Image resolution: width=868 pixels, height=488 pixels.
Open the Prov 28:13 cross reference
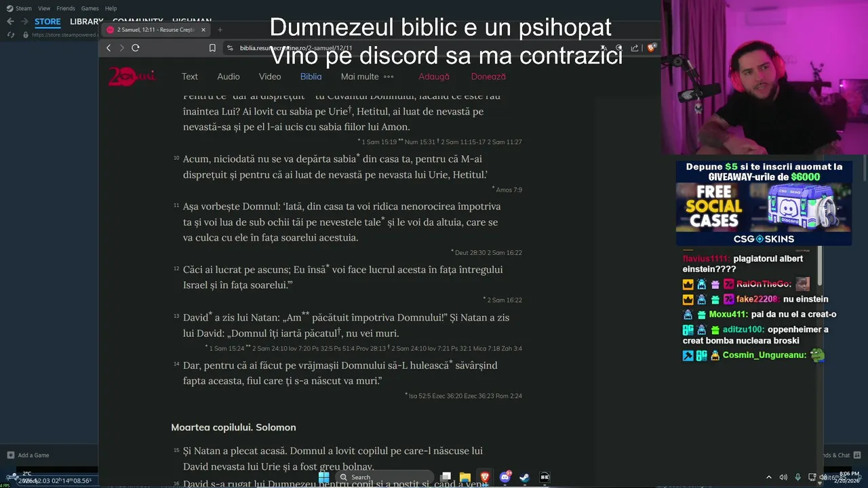[371, 348]
